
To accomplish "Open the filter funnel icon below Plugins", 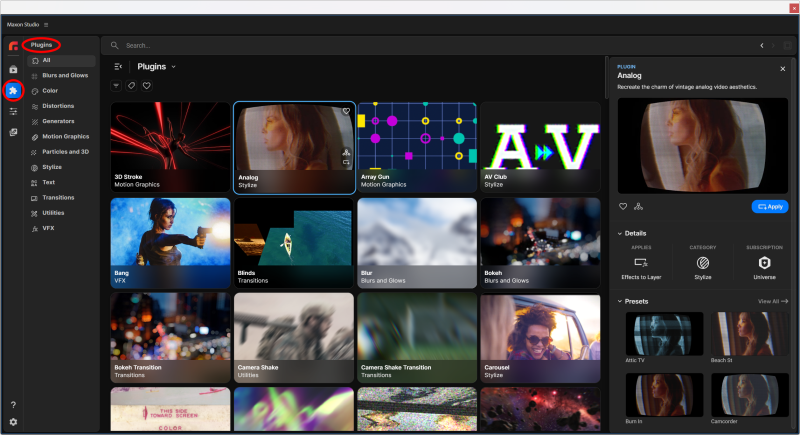I will (x=116, y=86).
